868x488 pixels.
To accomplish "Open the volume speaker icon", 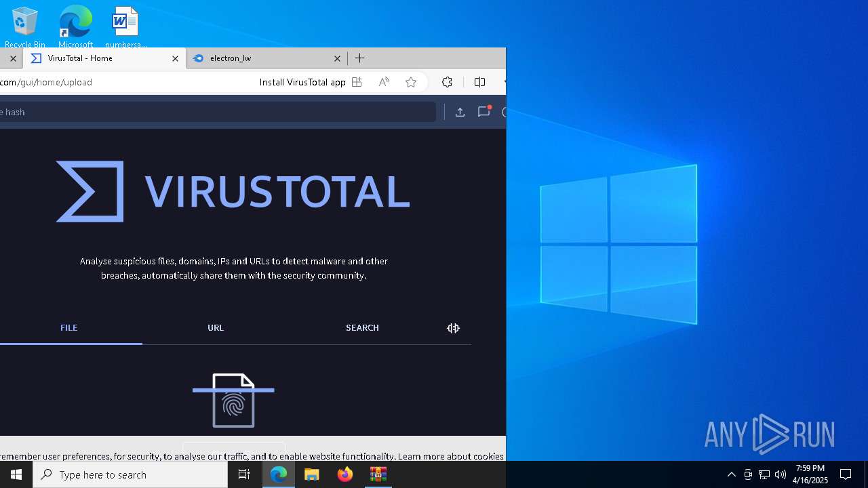I will pos(781,474).
